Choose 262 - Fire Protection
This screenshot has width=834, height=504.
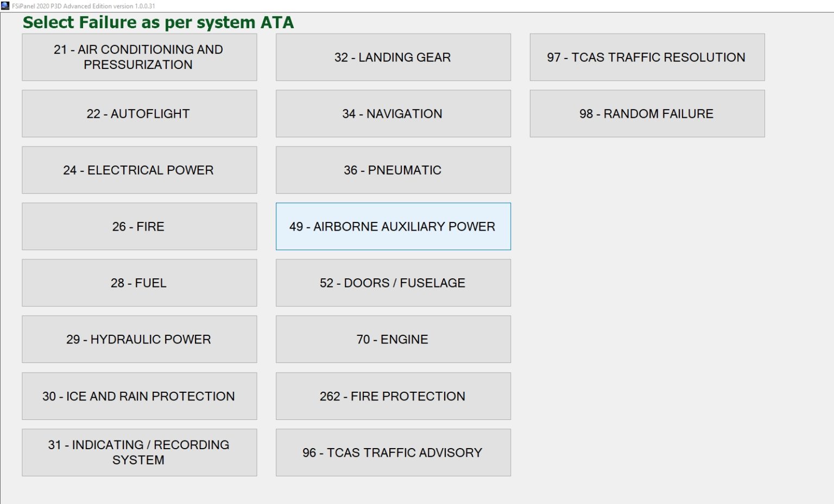(393, 396)
